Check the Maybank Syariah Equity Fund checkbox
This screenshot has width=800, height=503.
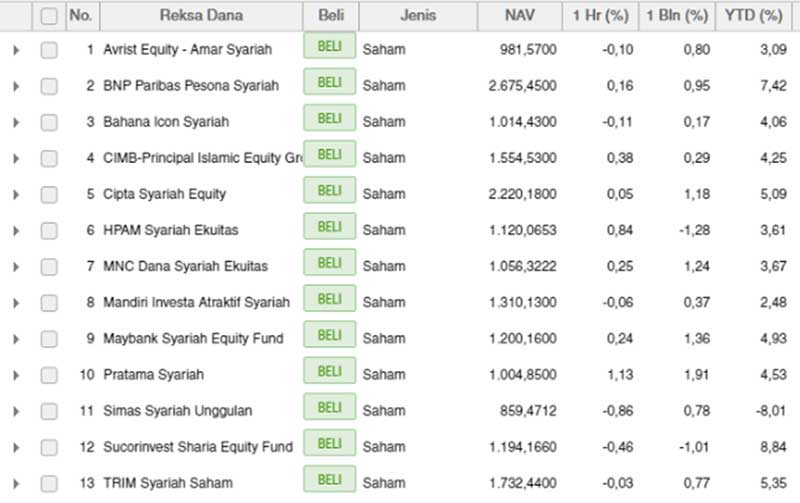49,339
